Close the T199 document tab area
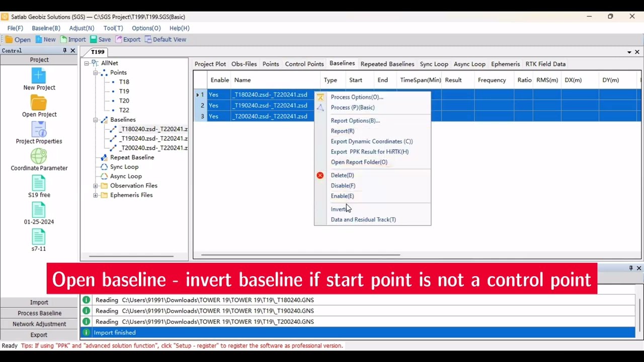The height and width of the screenshot is (362, 644). [637, 52]
